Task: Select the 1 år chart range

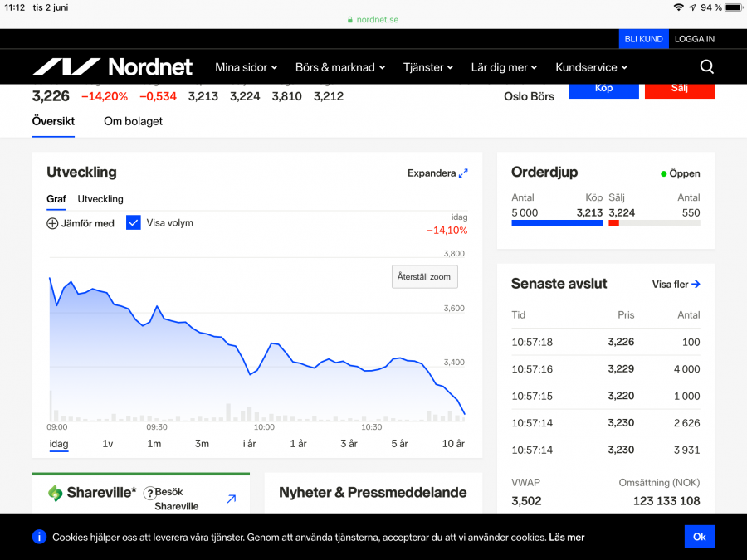Action: coord(298,444)
